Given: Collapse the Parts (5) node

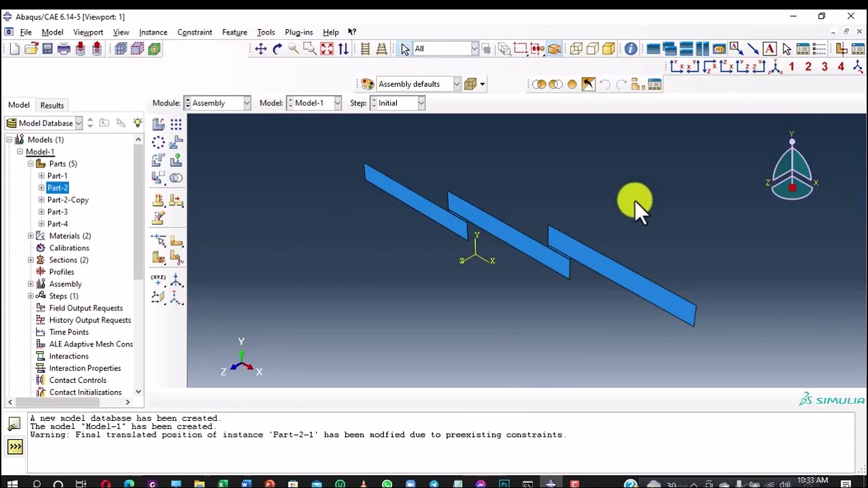Looking at the screenshot, I should [31, 163].
